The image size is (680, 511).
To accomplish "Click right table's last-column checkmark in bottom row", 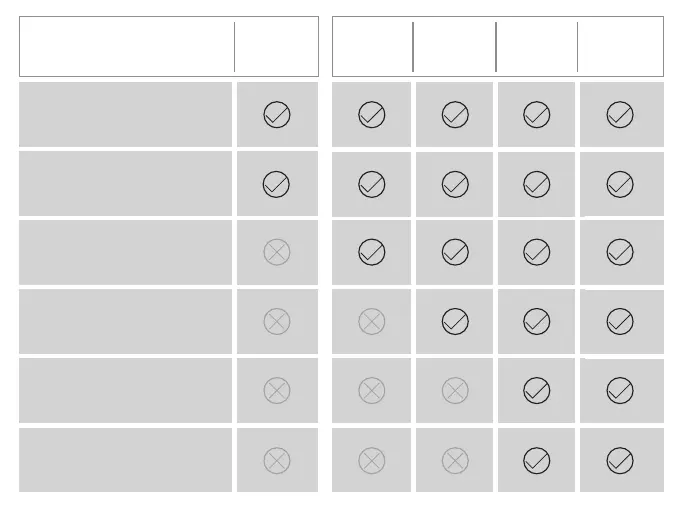I will point(620,460).
